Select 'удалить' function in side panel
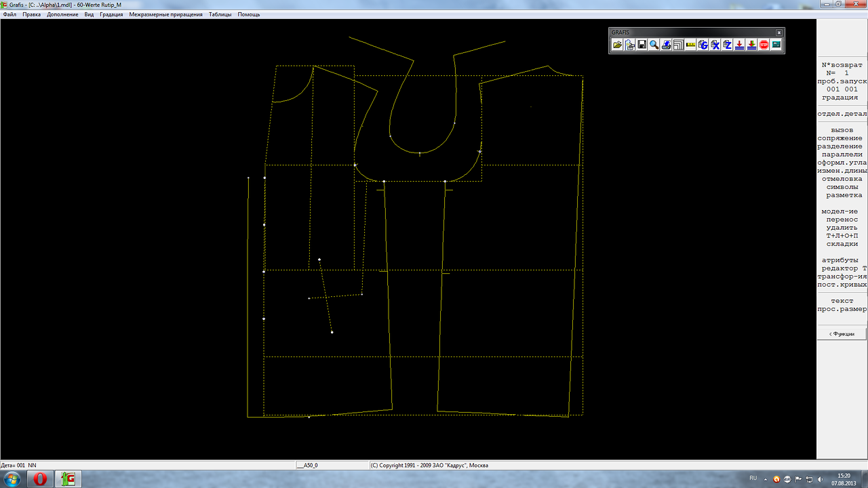The height and width of the screenshot is (488, 868). 842,228
